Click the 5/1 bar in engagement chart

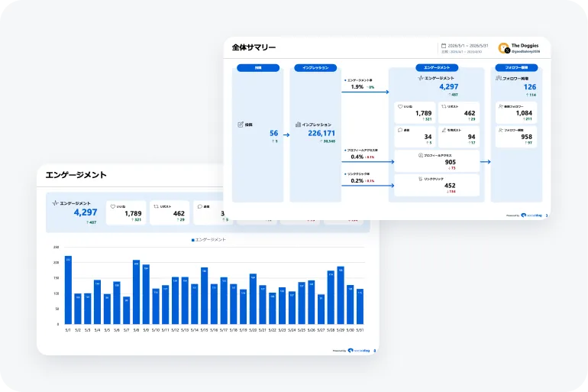pyautogui.click(x=68, y=290)
